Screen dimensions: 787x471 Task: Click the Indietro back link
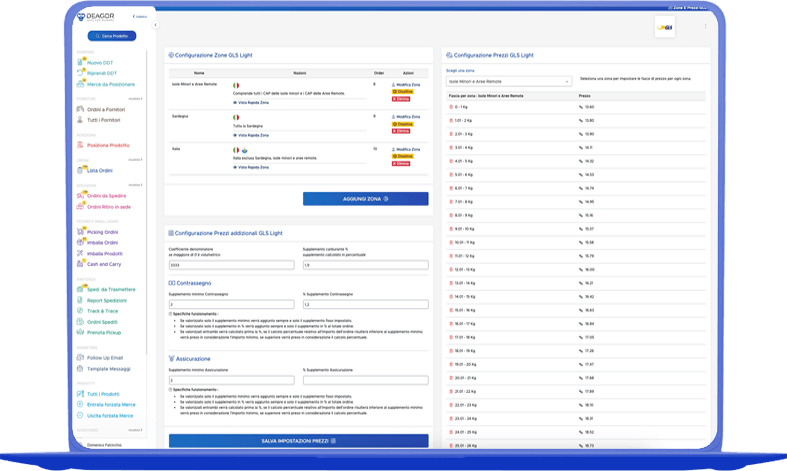(x=140, y=17)
